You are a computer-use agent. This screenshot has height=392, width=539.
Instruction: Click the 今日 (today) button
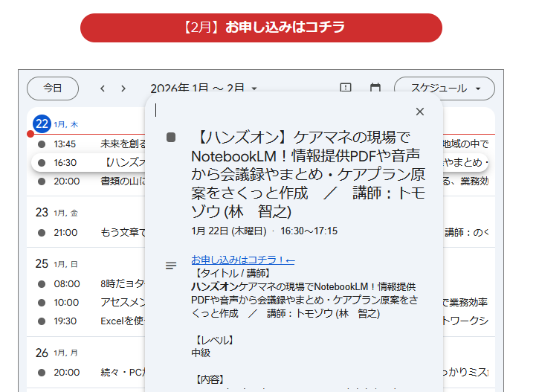[53, 88]
